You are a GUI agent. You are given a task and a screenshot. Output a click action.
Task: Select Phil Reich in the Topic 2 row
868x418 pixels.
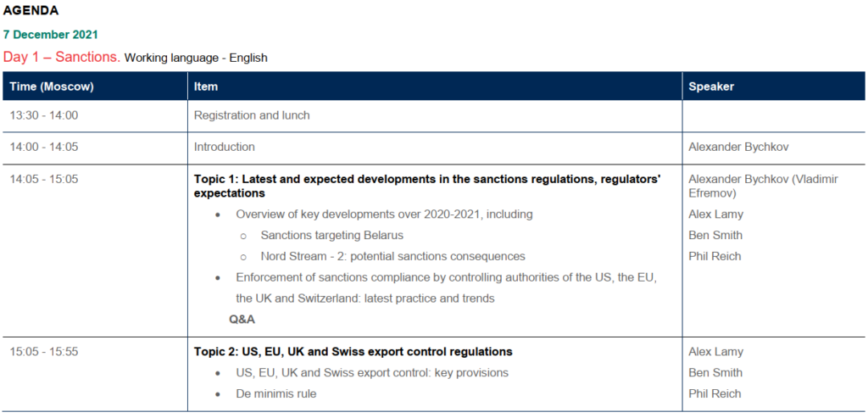click(714, 393)
